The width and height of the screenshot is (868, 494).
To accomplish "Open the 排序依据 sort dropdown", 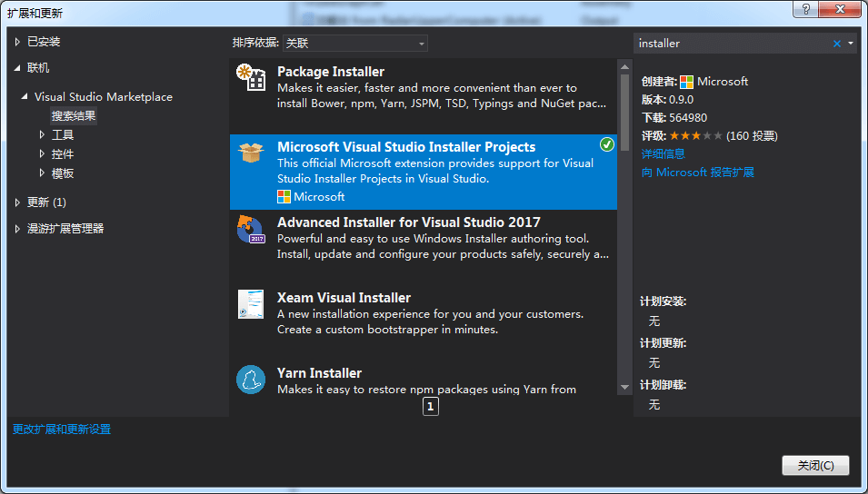I will pos(354,44).
